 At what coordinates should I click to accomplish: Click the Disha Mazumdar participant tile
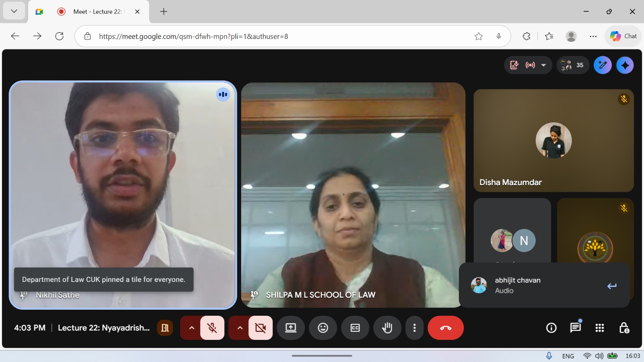tap(553, 140)
